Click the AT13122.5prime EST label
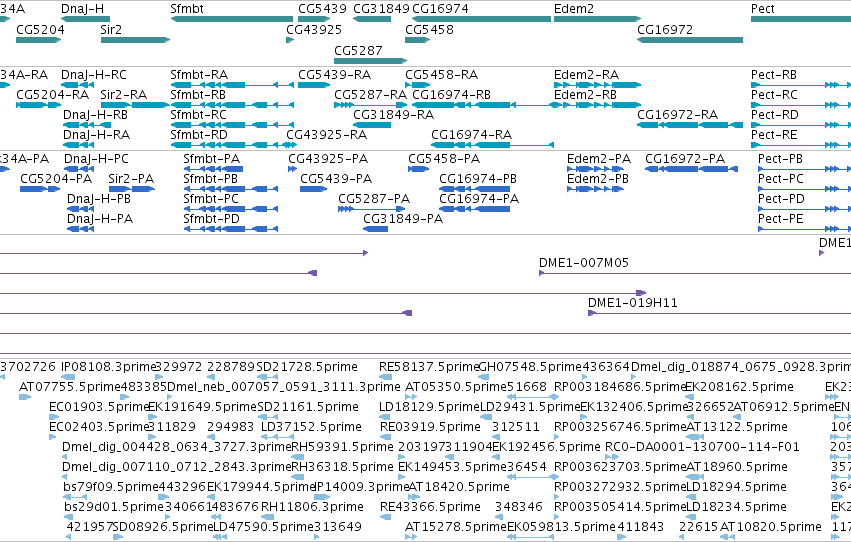 point(737,428)
